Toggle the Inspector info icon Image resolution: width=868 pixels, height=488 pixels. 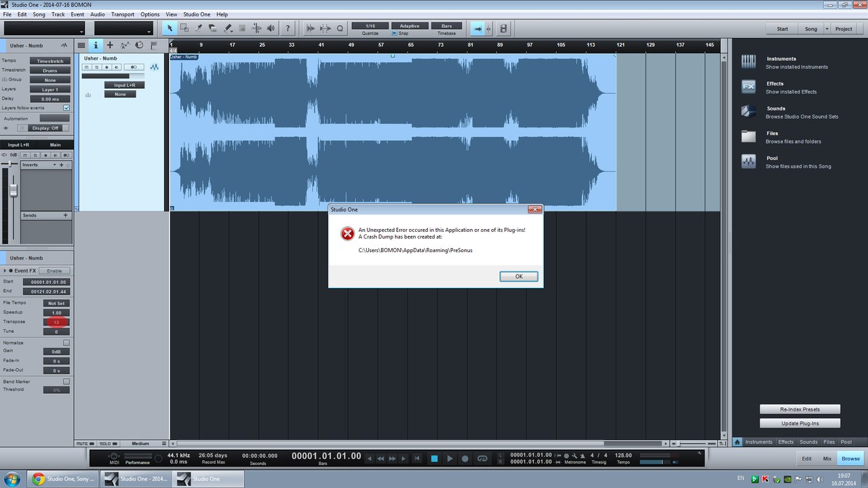click(96, 45)
